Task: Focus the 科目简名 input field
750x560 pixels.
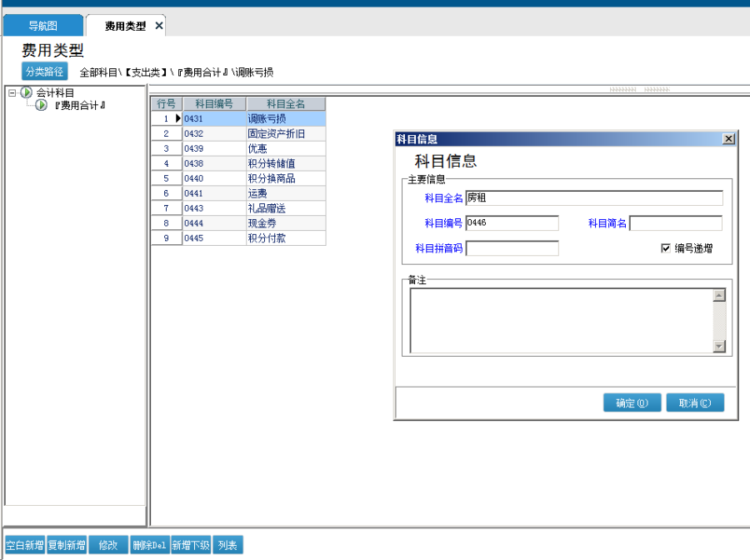Action: click(676, 222)
